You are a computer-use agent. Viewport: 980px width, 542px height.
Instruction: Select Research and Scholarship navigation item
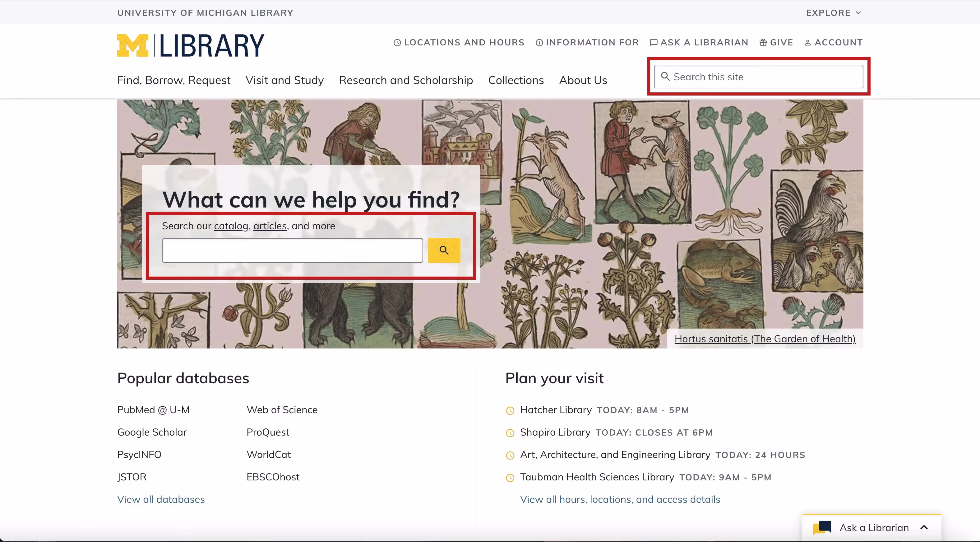(405, 80)
